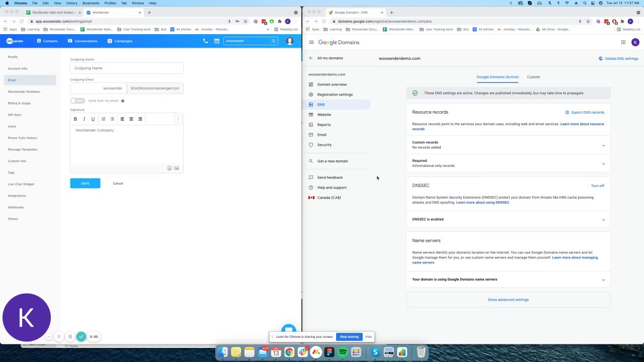Open more options in Signature toolbar
The image size is (644, 362).
tap(178, 119)
